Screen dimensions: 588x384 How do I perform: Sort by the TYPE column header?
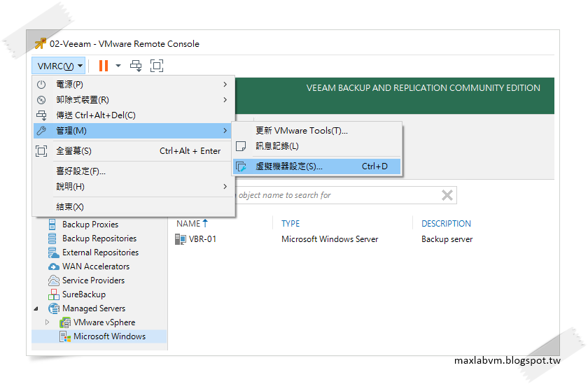pos(290,224)
